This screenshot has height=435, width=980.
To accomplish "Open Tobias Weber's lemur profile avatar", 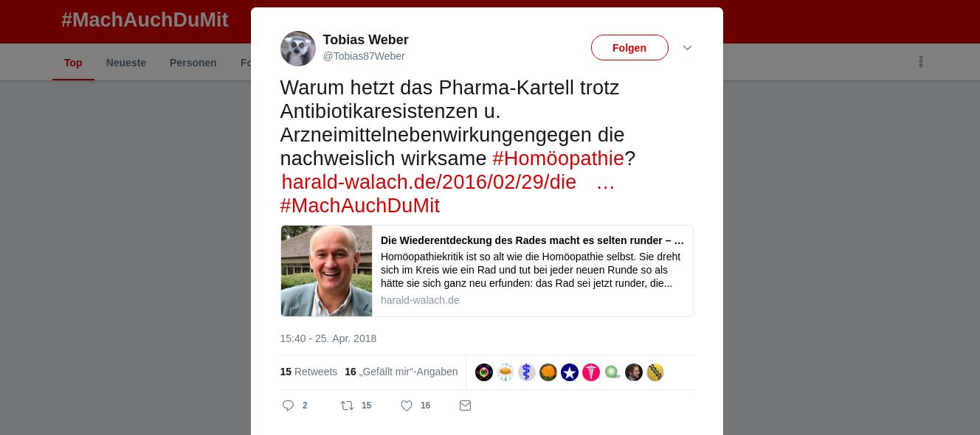I will click(x=298, y=49).
